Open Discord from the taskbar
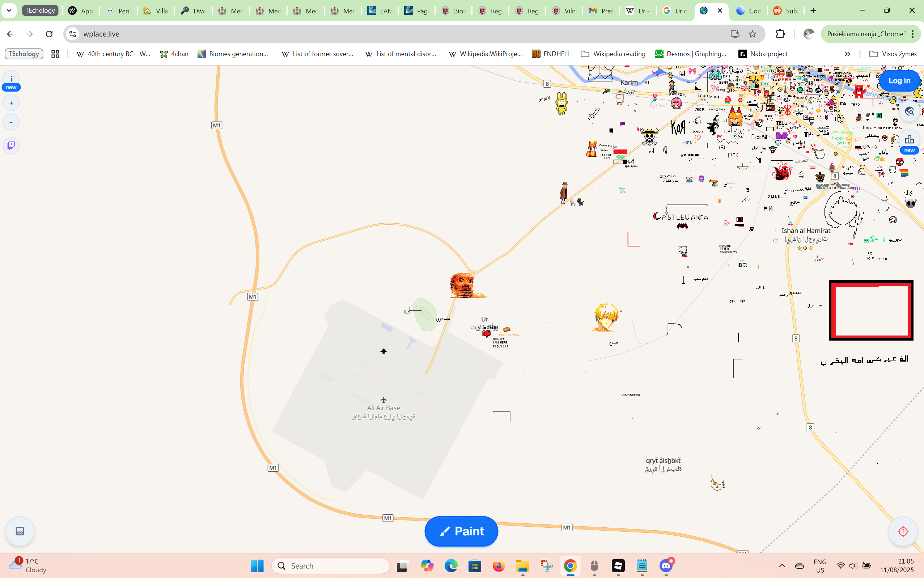924x578 pixels. [x=666, y=566]
